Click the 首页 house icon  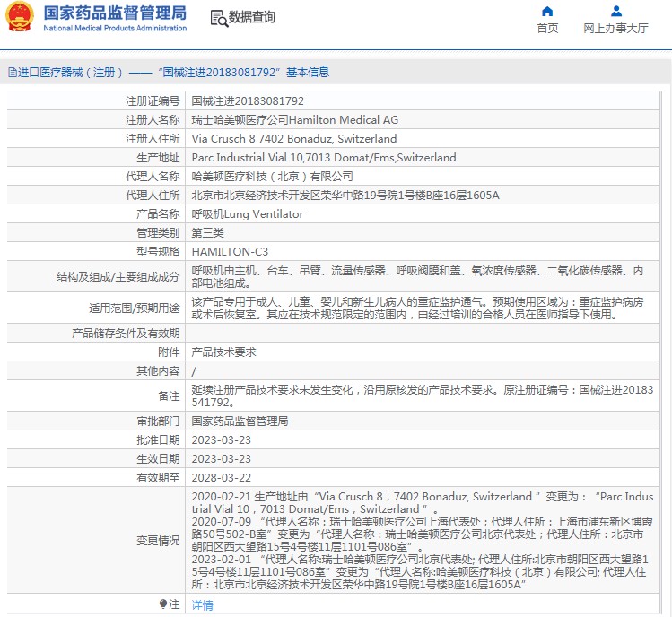[547, 12]
